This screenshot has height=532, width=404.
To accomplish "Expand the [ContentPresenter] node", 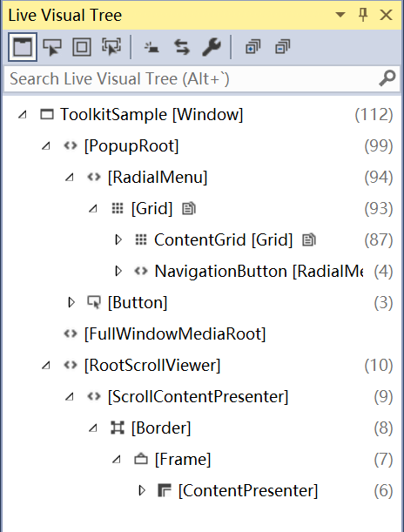I will click(x=142, y=490).
